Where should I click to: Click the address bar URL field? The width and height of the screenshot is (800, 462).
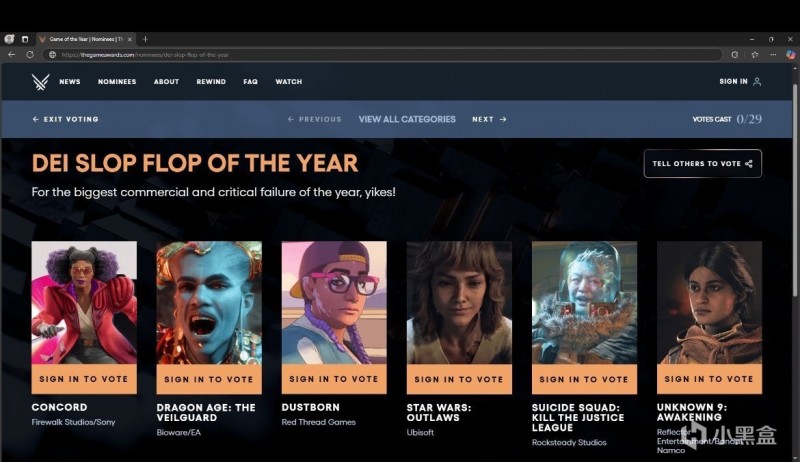[x=383, y=55]
